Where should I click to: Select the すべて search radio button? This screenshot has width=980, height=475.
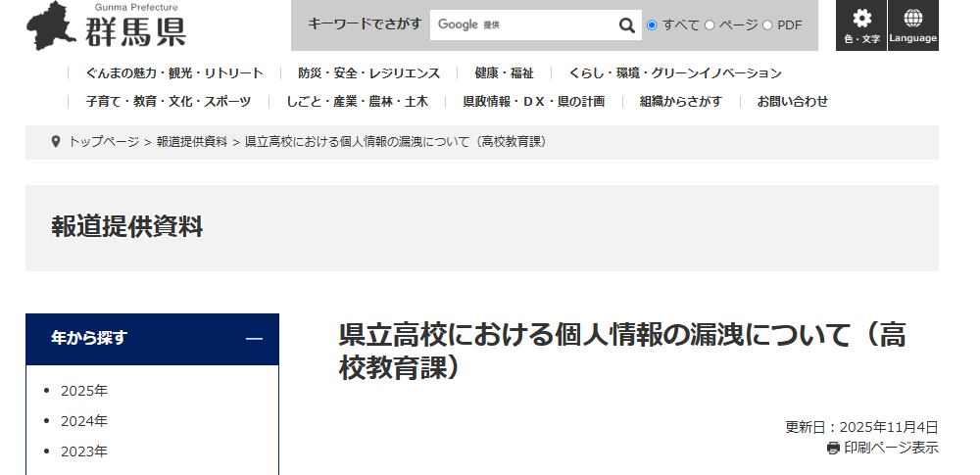pyautogui.click(x=652, y=25)
